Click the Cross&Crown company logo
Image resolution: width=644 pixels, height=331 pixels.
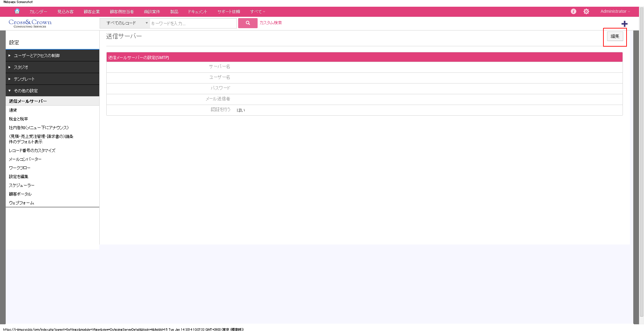(x=30, y=23)
